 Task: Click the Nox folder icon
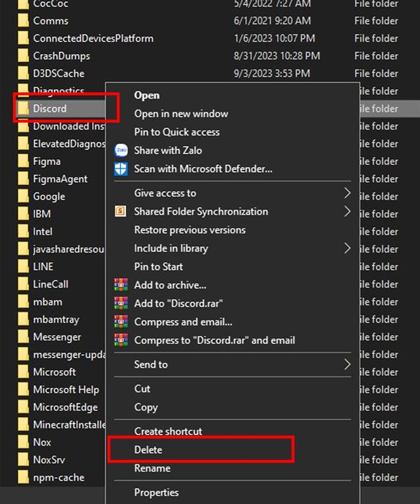(23, 442)
